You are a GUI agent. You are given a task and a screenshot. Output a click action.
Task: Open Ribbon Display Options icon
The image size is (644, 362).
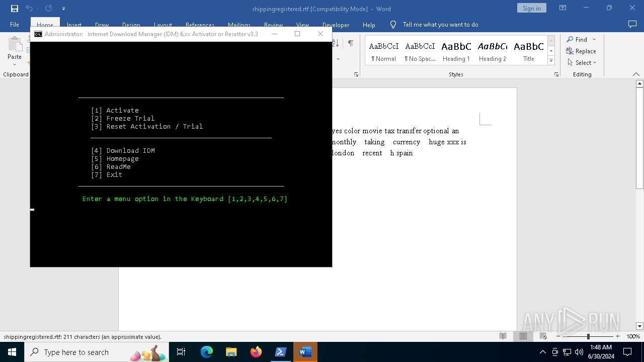563,8
